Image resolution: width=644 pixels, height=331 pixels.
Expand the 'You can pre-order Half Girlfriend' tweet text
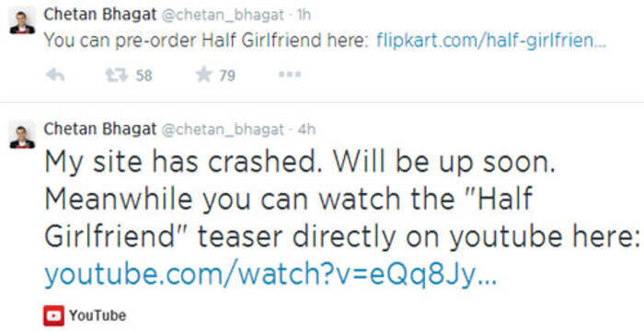coord(207,40)
